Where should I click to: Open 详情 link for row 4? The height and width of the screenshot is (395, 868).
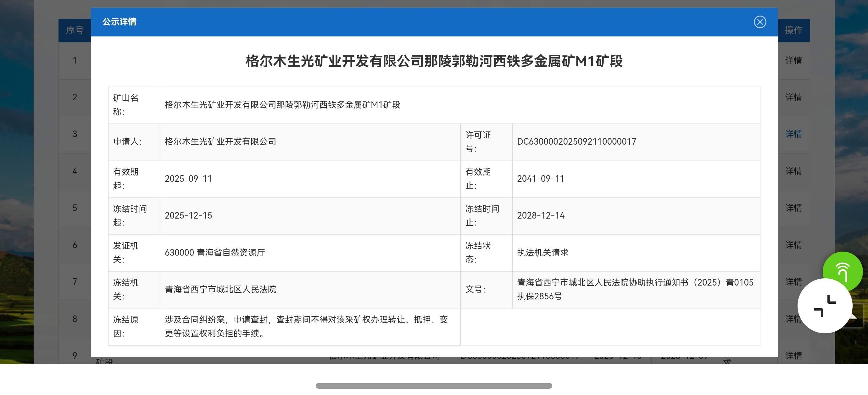click(x=793, y=171)
